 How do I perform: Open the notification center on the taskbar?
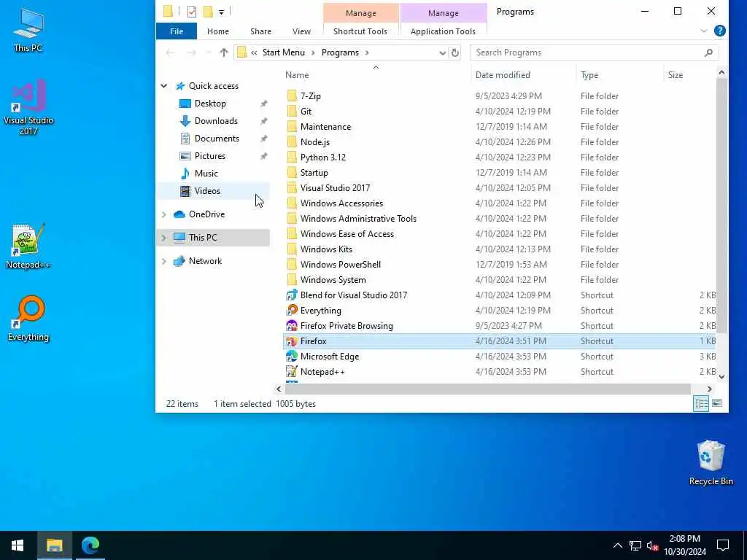click(x=723, y=545)
